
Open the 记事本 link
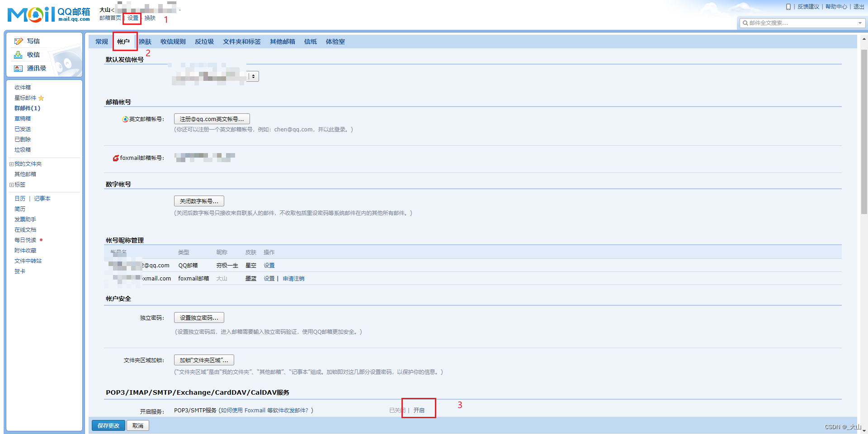tap(42, 199)
